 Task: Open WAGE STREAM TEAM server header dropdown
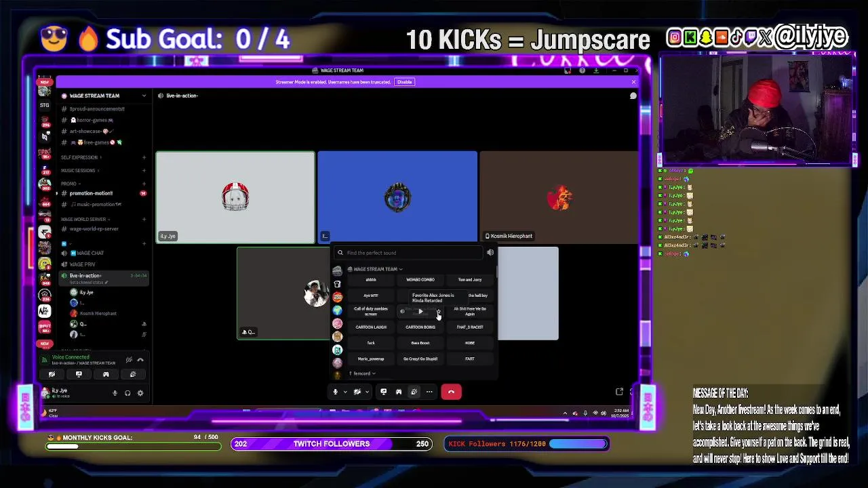point(103,96)
